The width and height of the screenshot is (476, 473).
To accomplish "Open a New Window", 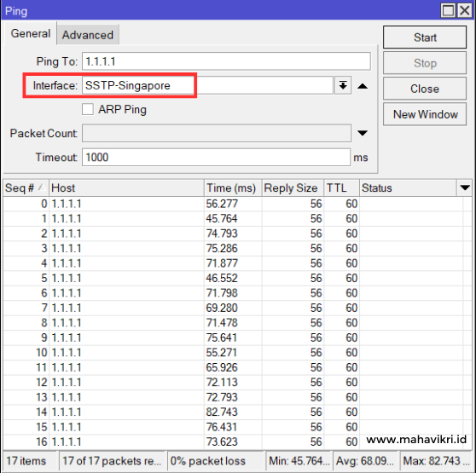I will click(x=425, y=114).
